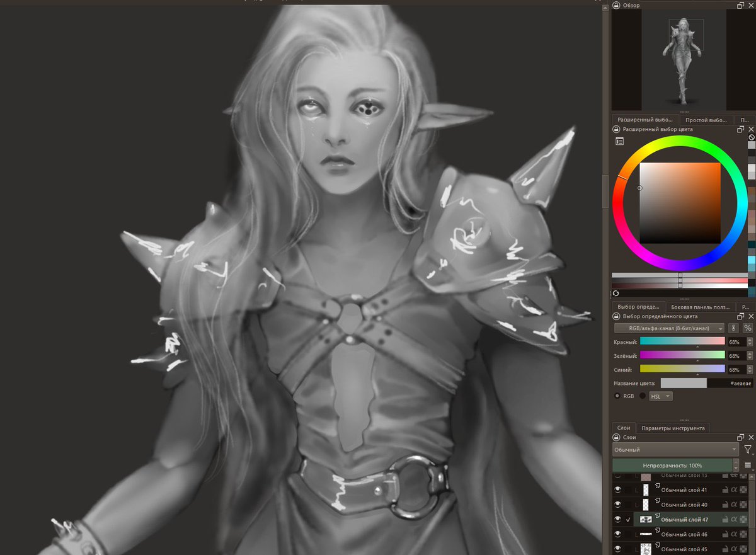Toggle lock on Обычный слой 47
This screenshot has height=555, width=756.
pyautogui.click(x=725, y=520)
